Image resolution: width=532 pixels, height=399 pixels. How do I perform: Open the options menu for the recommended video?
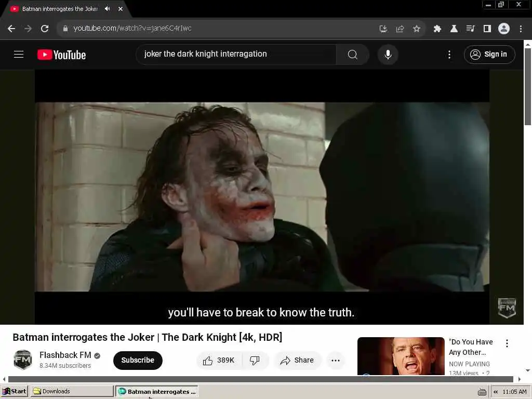point(507,343)
